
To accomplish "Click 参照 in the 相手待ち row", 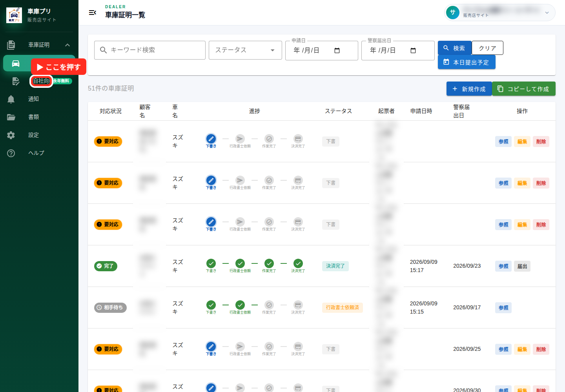I will [x=503, y=308].
